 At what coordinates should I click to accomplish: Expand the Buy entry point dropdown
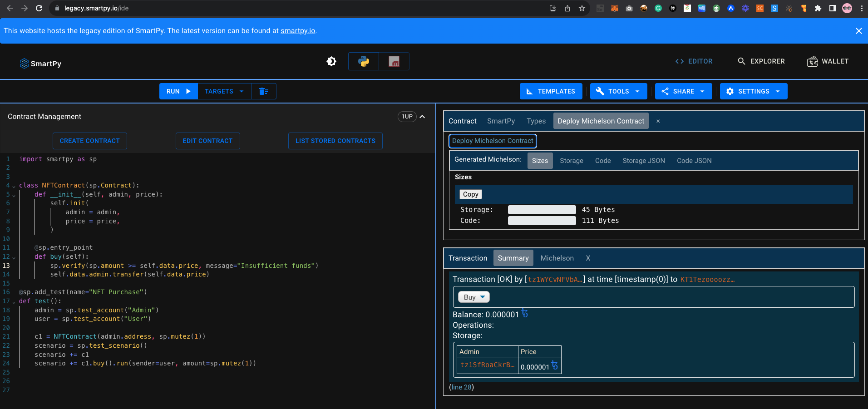click(474, 297)
